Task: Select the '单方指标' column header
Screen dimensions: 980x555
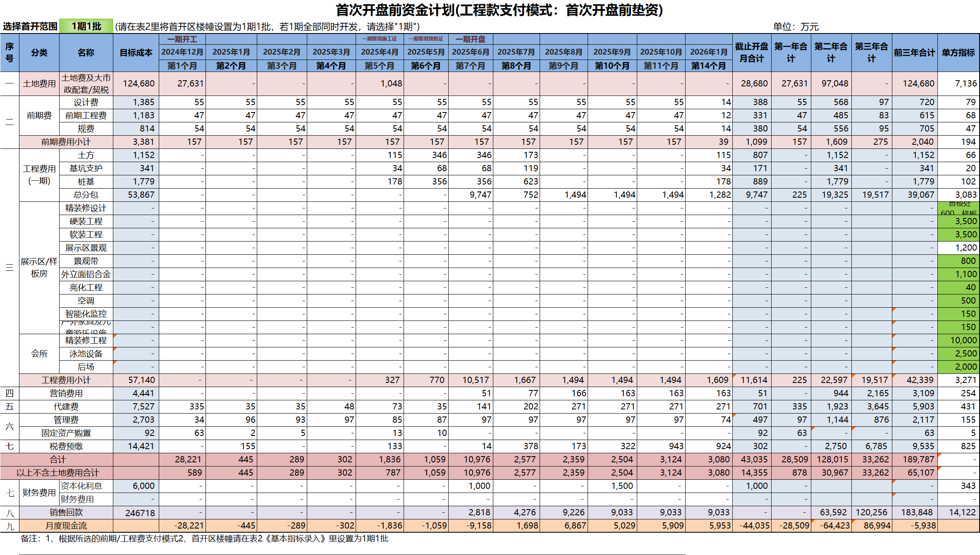Action: [958, 53]
